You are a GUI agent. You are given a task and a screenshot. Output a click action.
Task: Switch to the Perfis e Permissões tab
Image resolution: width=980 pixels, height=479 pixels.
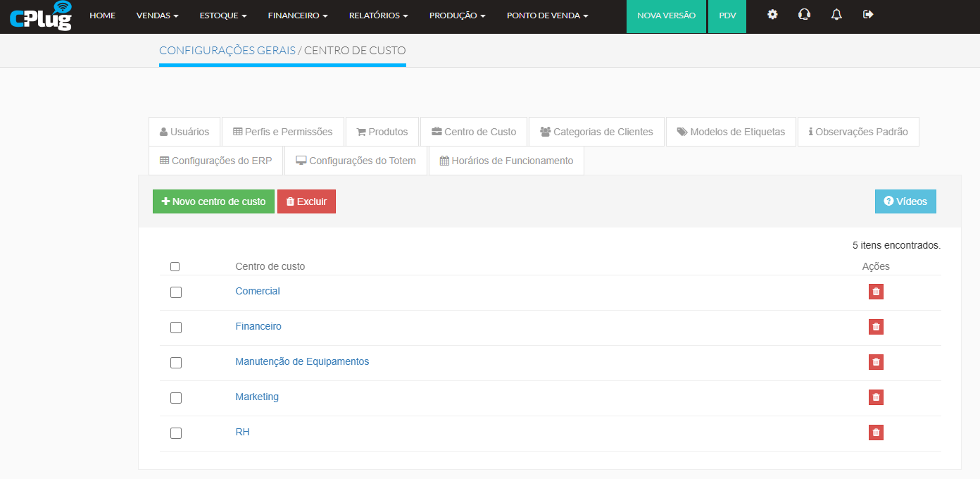pos(282,132)
